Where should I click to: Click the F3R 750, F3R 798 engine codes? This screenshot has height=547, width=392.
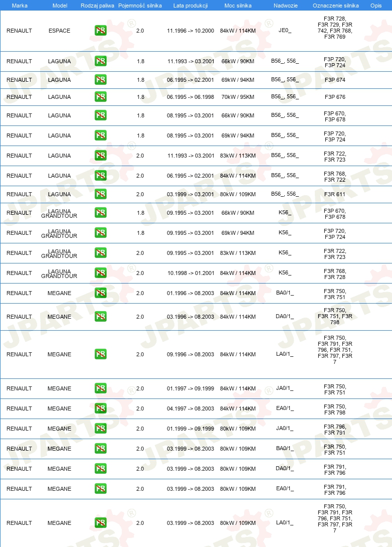pyautogui.click(x=335, y=409)
